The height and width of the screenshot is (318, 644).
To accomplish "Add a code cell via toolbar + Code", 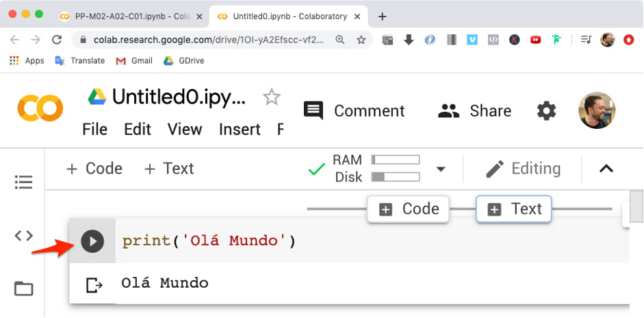I will [94, 169].
